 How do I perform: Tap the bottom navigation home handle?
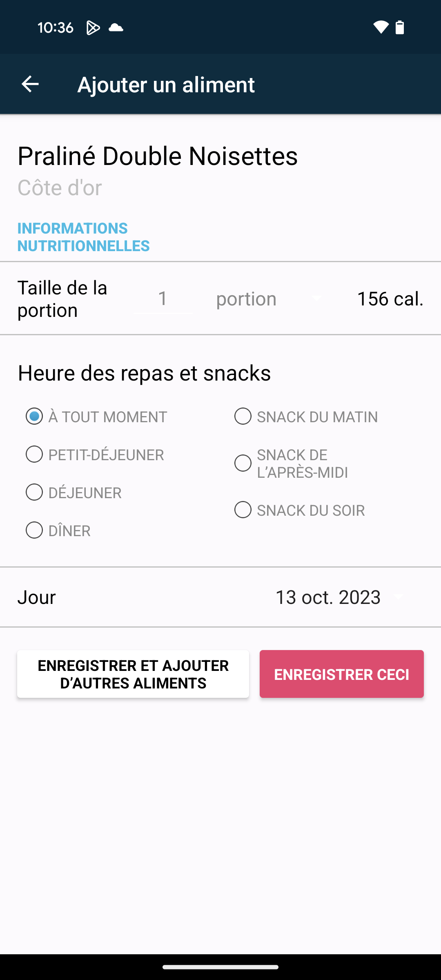point(220,967)
